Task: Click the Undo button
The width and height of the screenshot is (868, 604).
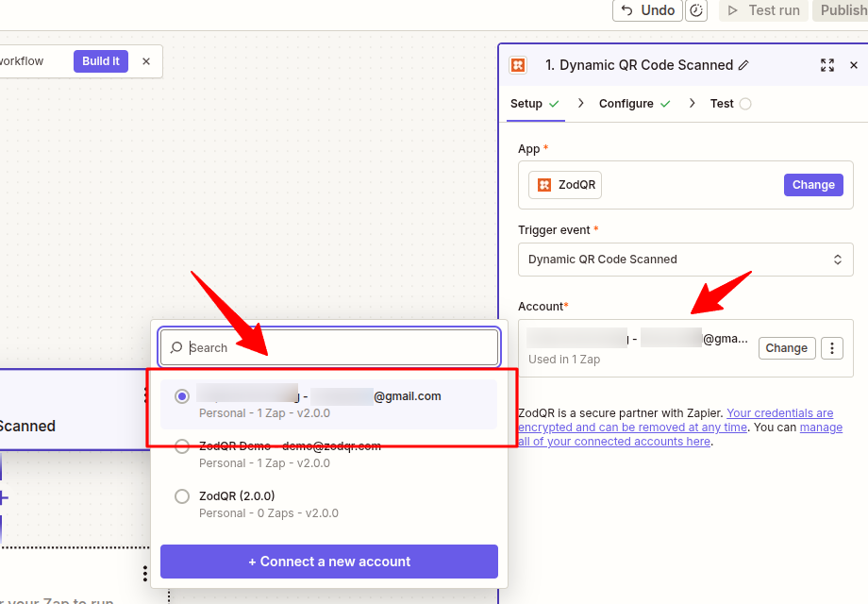Action: [x=647, y=10]
